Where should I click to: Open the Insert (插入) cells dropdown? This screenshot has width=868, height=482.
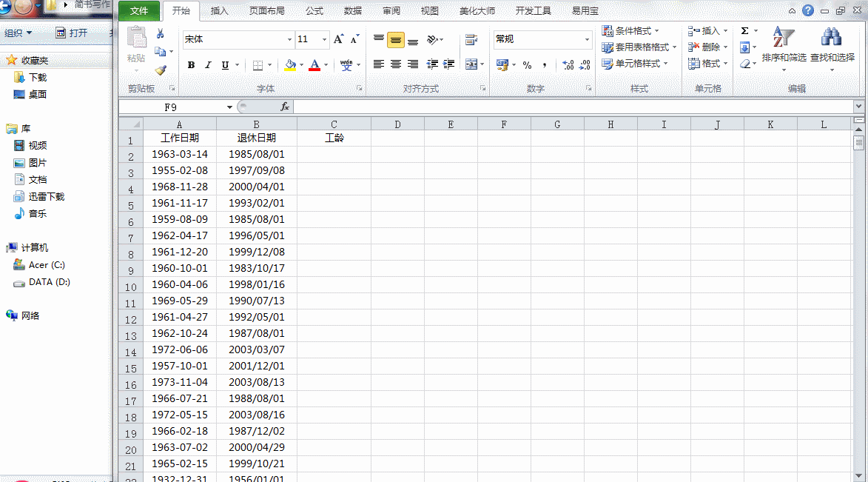tap(708, 30)
